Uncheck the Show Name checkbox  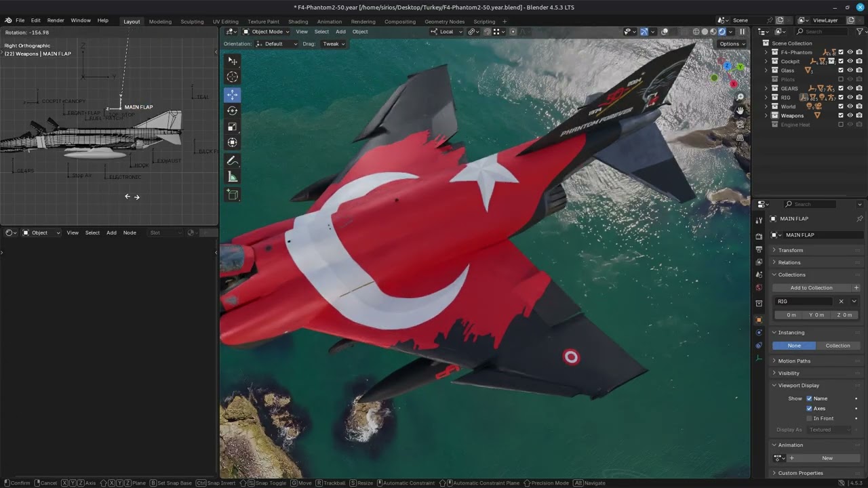point(809,399)
